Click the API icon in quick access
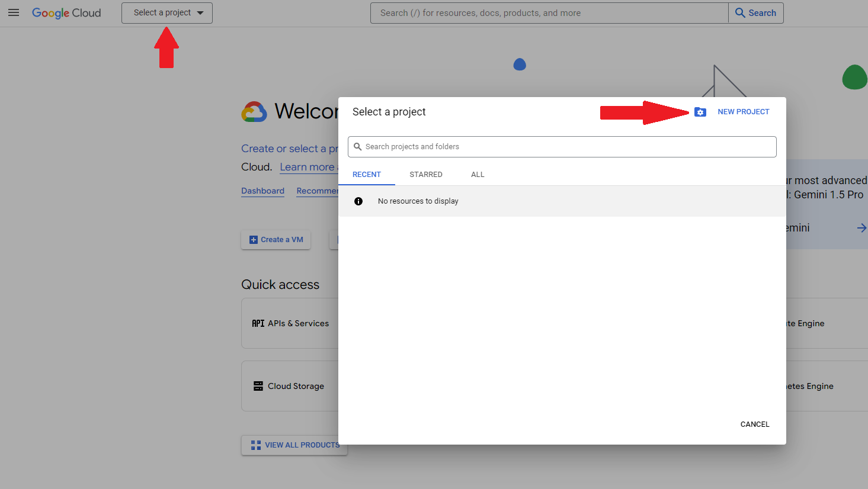The height and width of the screenshot is (489, 868). pyautogui.click(x=258, y=323)
